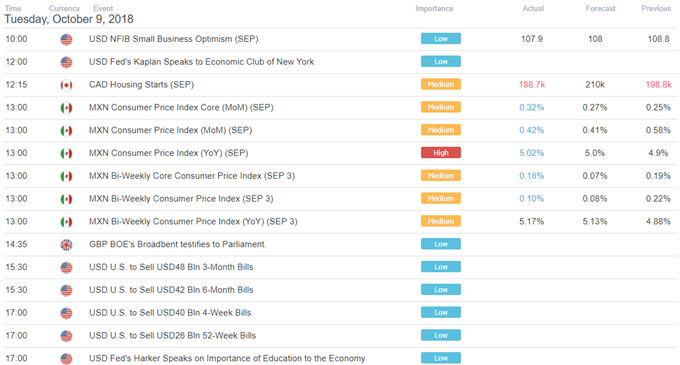
Task: Click the date heading Tuesday, October 9, 2018
Action: tap(69, 19)
